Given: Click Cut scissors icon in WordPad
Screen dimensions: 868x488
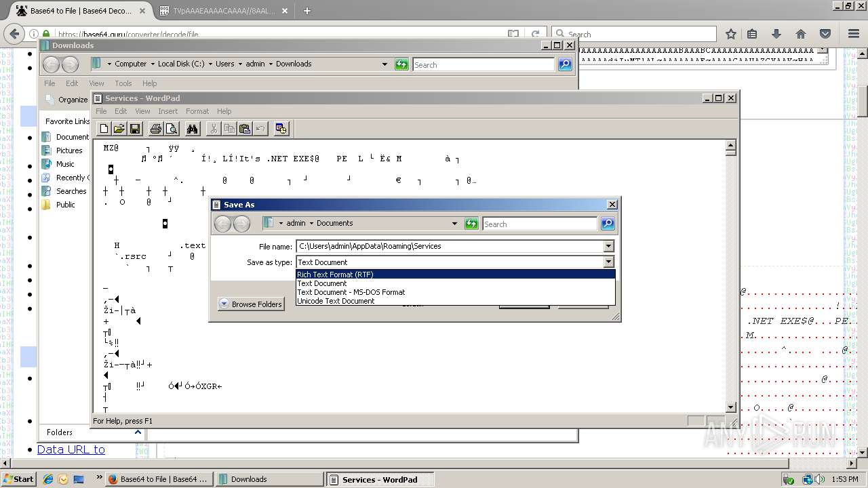Looking at the screenshot, I should pos(214,129).
